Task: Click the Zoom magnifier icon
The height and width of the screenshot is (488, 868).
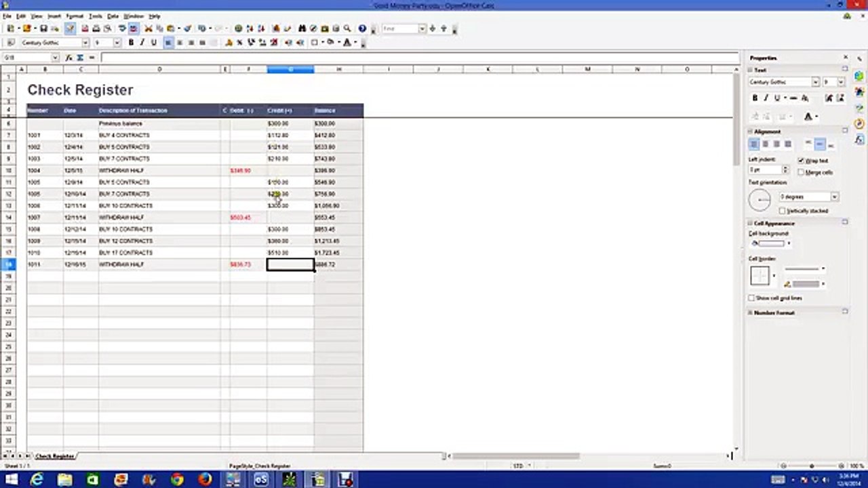Action: pyautogui.click(x=347, y=28)
